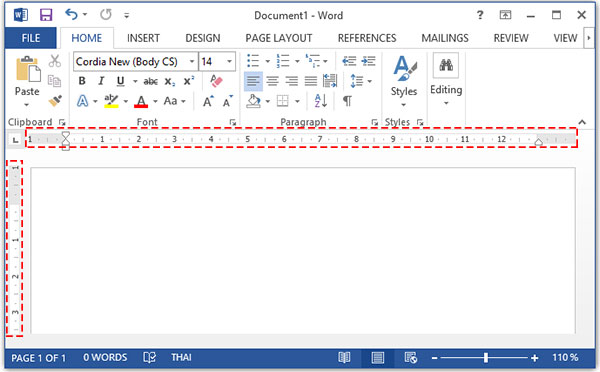Image resolution: width=600 pixels, height=372 pixels.
Task: Create a multilevel list
Action: pos(313,61)
